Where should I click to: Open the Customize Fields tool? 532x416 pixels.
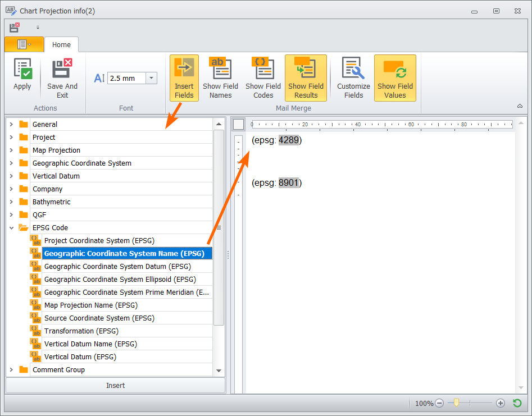[x=353, y=78]
